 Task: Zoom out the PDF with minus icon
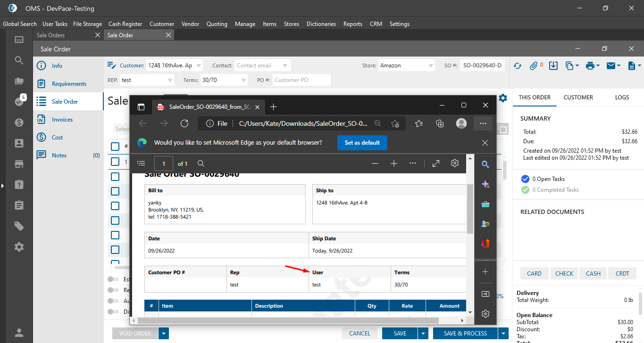click(375, 163)
